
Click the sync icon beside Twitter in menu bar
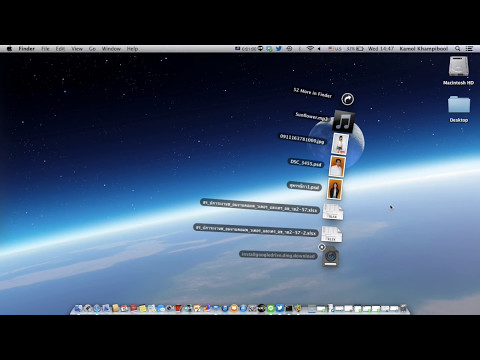pos(269,49)
